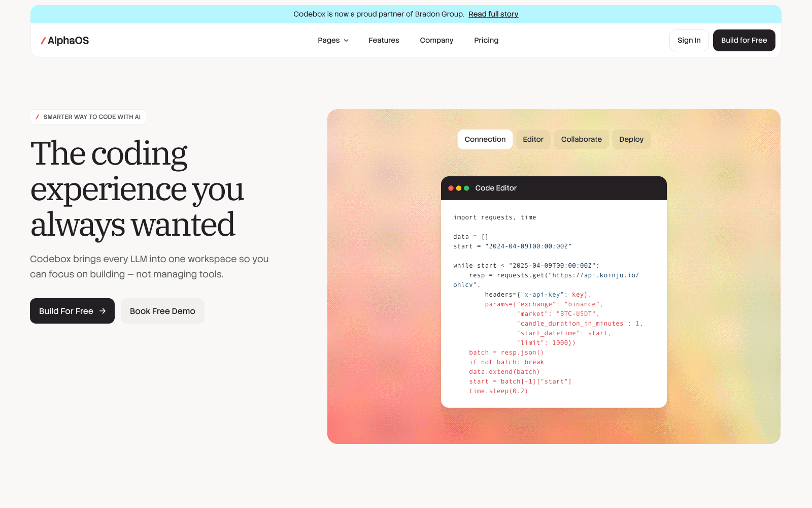This screenshot has width=812, height=508.
Task: Open the Pricing page
Action: point(486,41)
